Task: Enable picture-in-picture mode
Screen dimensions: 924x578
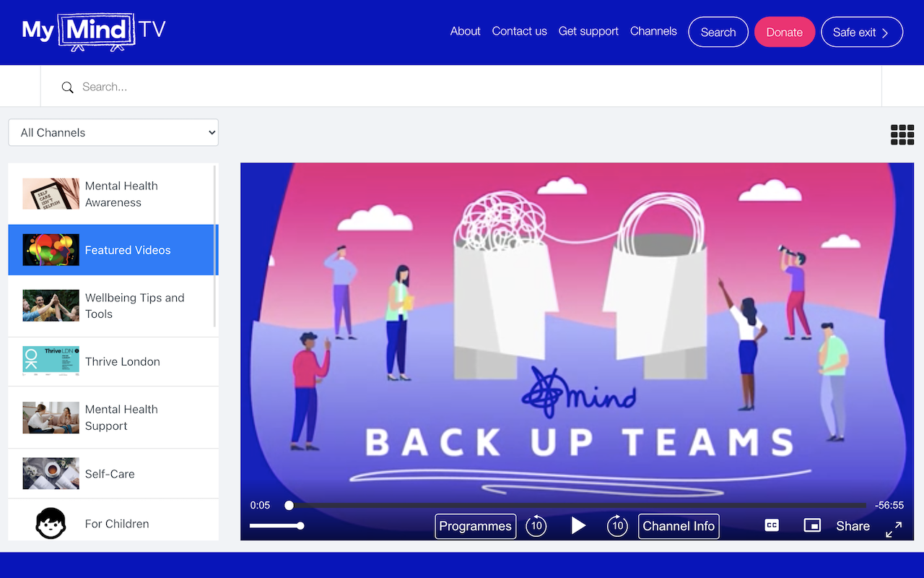Action: (812, 525)
